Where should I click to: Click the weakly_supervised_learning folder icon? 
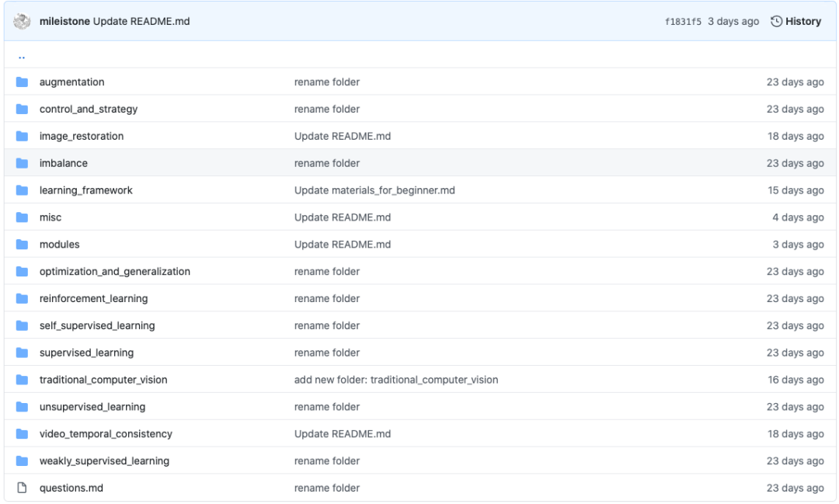(x=22, y=461)
